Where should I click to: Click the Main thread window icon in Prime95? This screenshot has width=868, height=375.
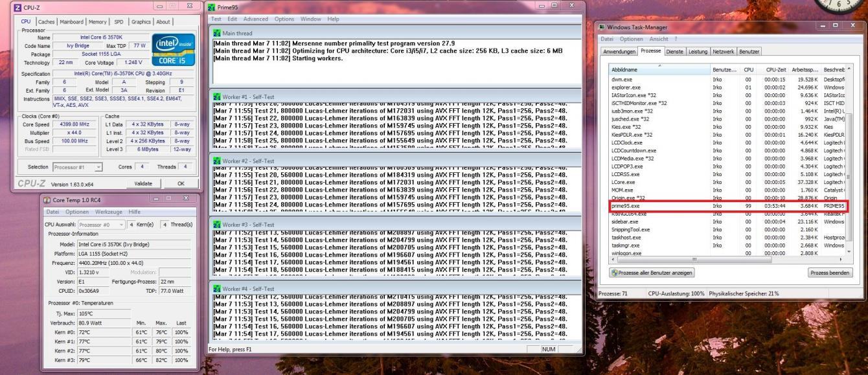216,32
